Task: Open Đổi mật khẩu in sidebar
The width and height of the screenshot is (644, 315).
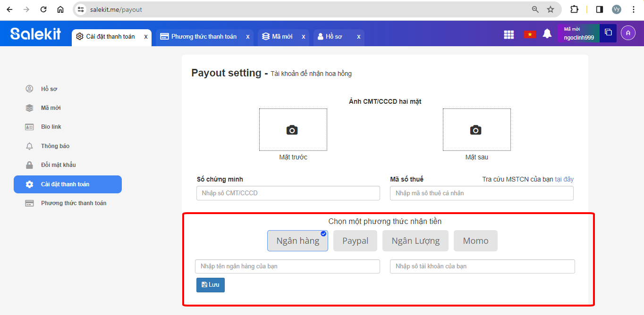Action: coord(58,165)
